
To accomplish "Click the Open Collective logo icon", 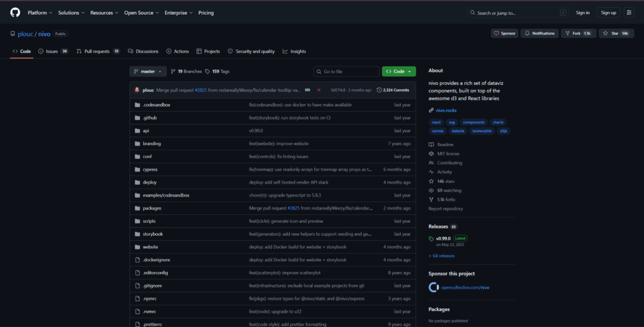I will (x=433, y=287).
